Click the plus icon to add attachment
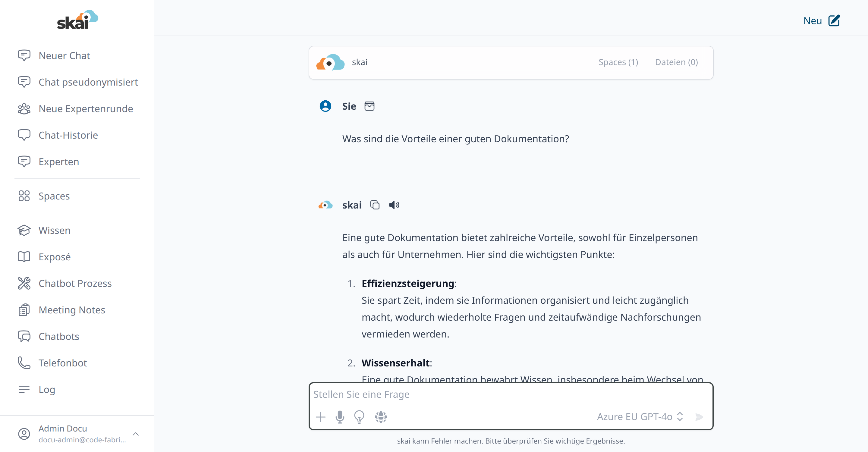This screenshot has width=868, height=452. (320, 417)
